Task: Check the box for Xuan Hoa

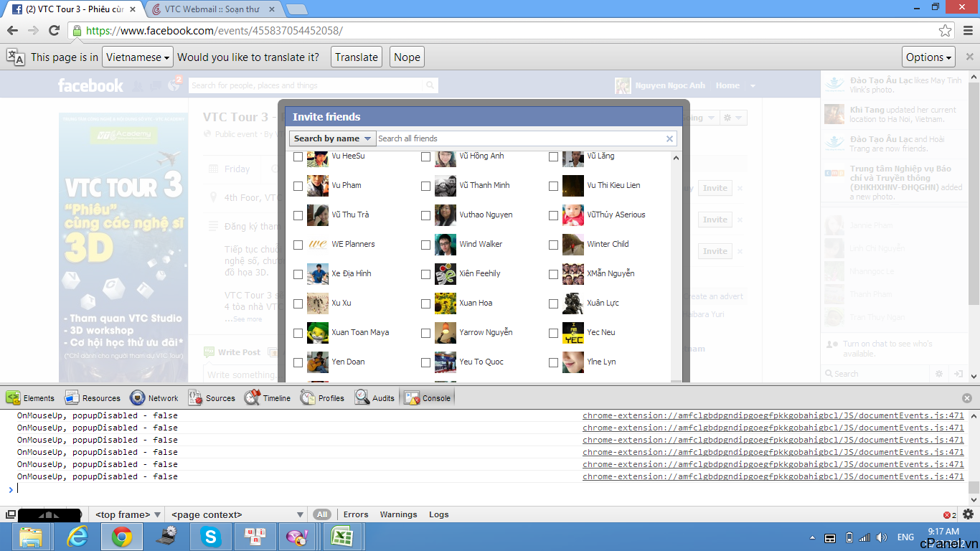Action: click(426, 303)
